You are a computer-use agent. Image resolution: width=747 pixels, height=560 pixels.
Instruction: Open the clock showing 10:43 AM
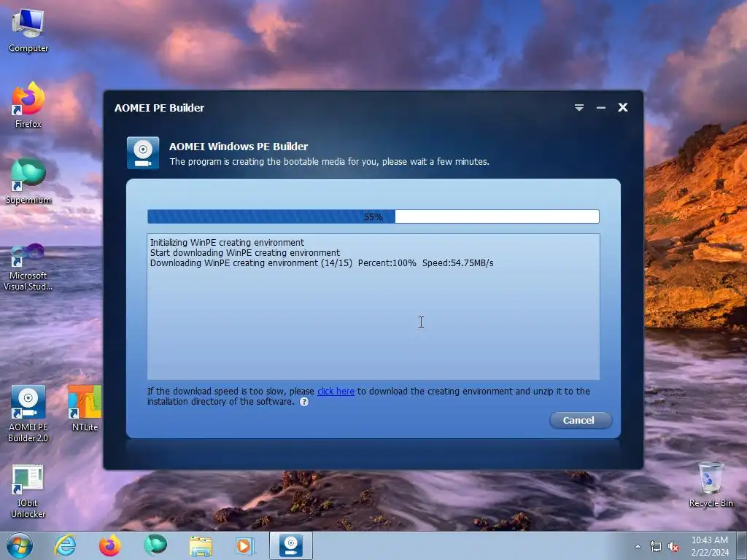click(709, 546)
